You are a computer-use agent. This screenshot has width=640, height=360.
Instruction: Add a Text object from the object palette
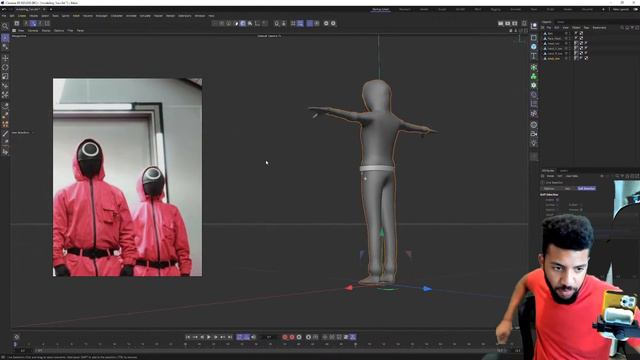tap(533, 56)
